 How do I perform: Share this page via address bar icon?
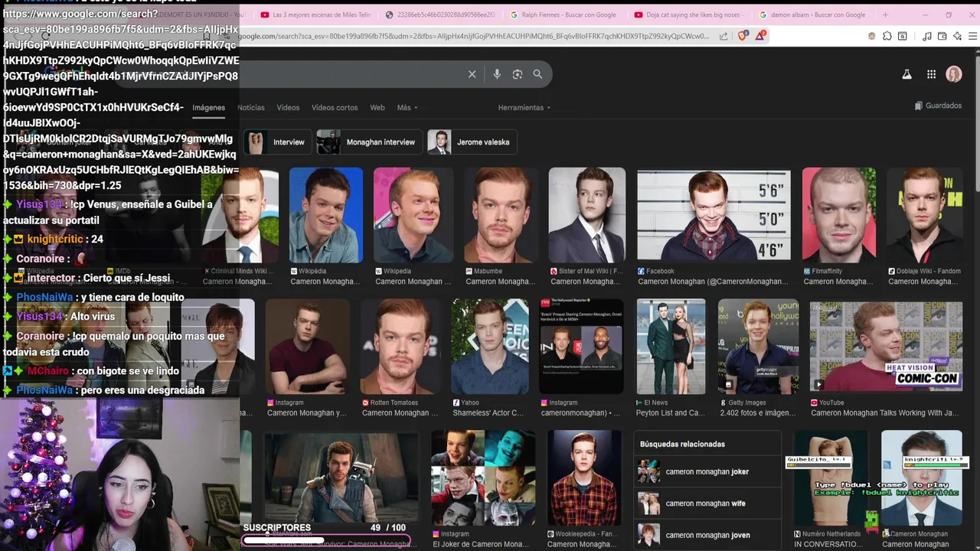click(x=724, y=36)
